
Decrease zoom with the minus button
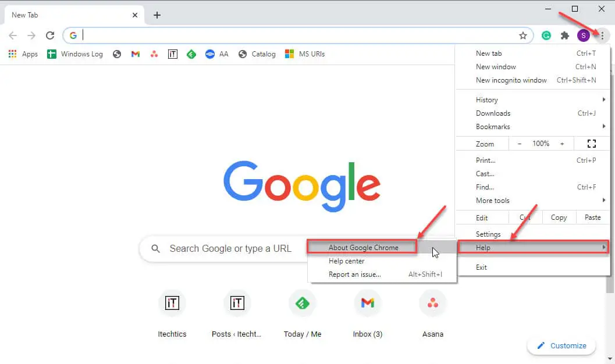tap(520, 144)
